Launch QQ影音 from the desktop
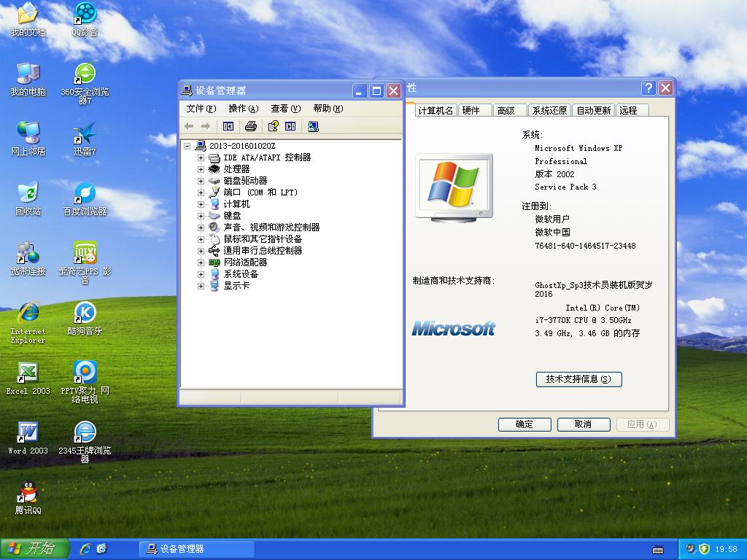The height and width of the screenshot is (560, 747). click(x=85, y=19)
